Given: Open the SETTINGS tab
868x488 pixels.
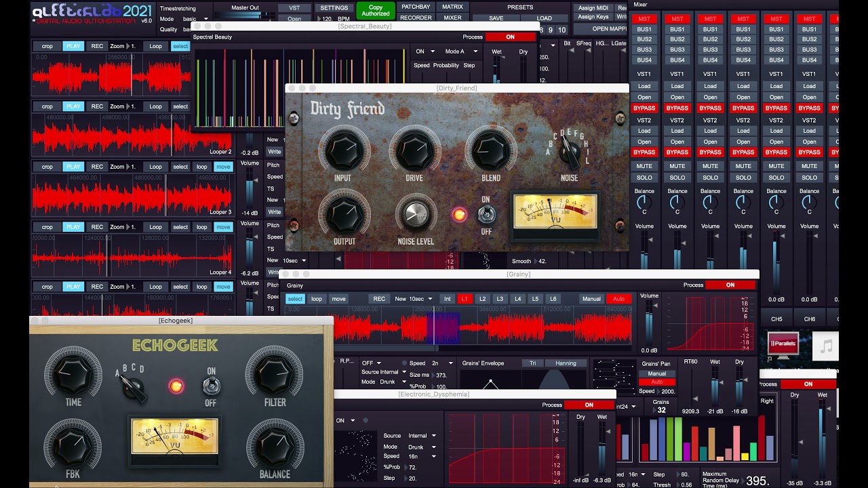Looking at the screenshot, I should (334, 8).
